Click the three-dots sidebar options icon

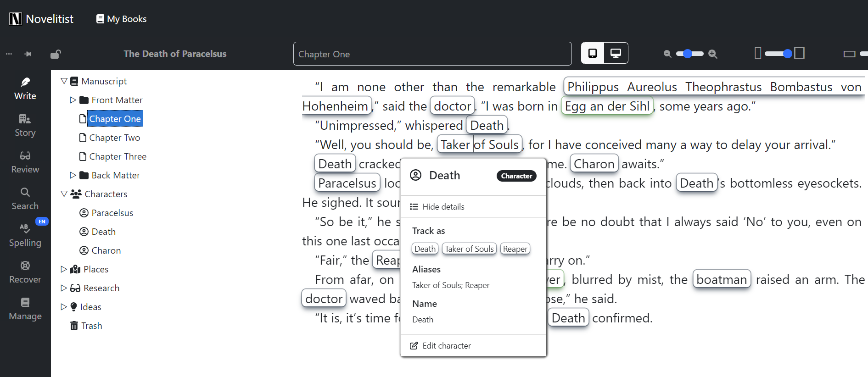(9, 54)
